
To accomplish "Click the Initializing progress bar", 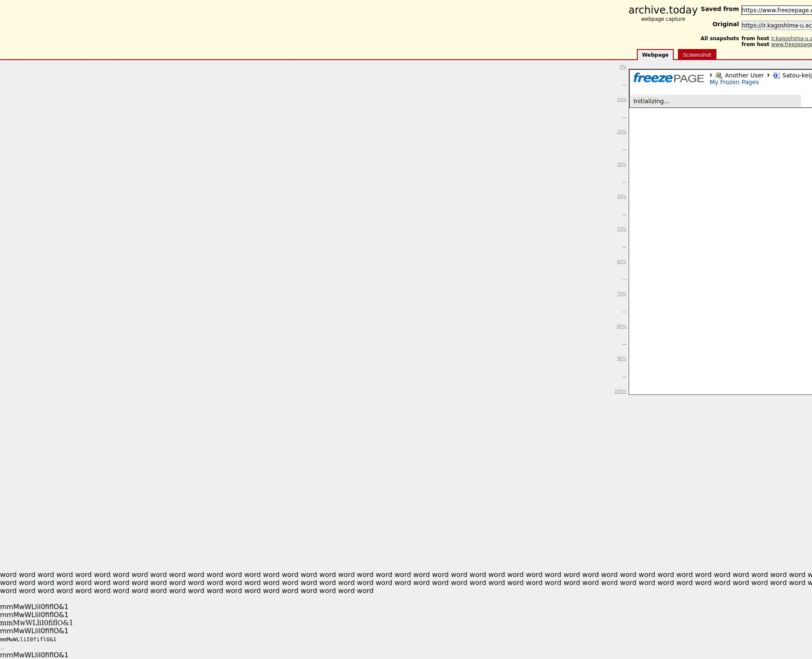I will tap(715, 101).
